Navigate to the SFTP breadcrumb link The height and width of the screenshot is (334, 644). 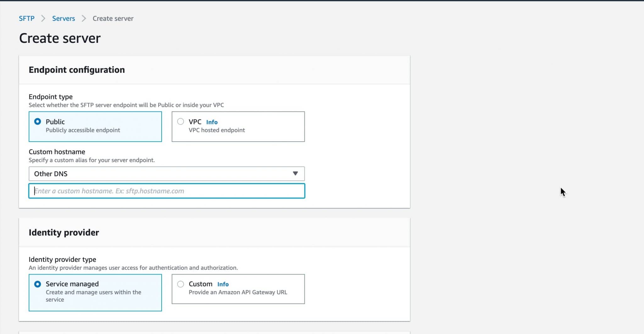click(27, 18)
